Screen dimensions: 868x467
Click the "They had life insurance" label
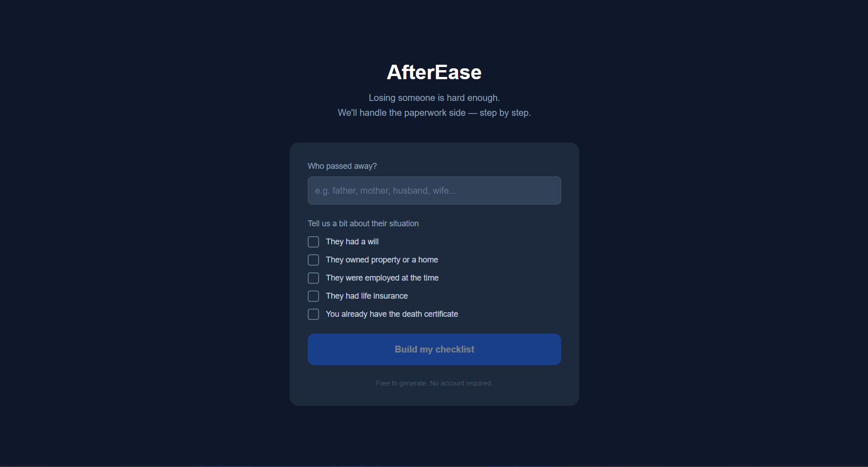click(367, 296)
